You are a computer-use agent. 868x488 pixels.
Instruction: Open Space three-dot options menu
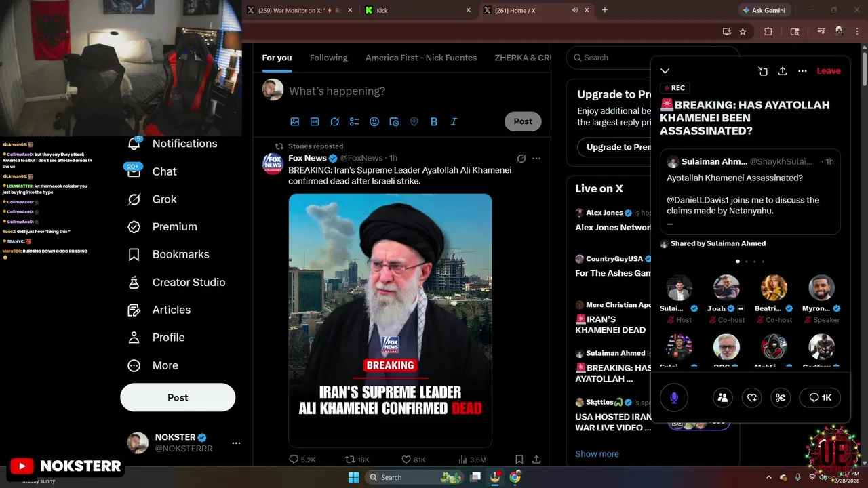(x=802, y=71)
